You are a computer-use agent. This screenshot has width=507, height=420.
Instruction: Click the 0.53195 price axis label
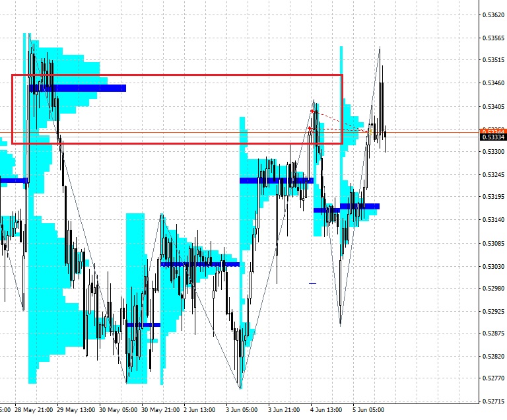click(x=493, y=197)
